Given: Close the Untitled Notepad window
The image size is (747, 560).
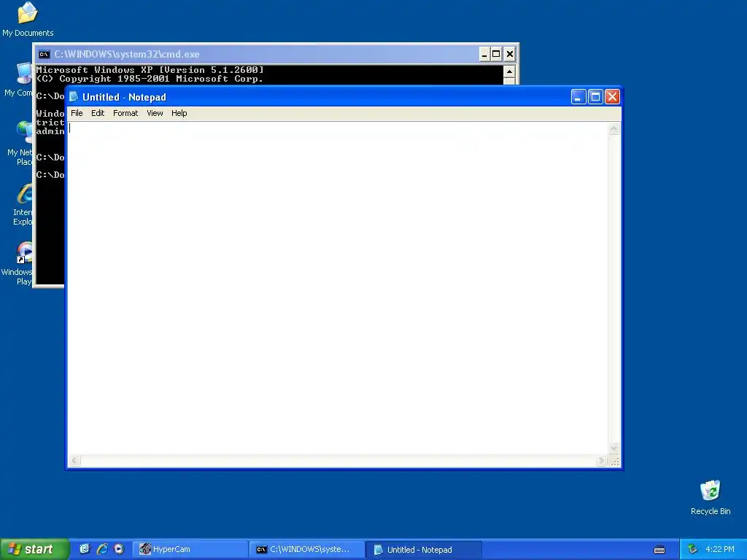Looking at the screenshot, I should tap(612, 97).
